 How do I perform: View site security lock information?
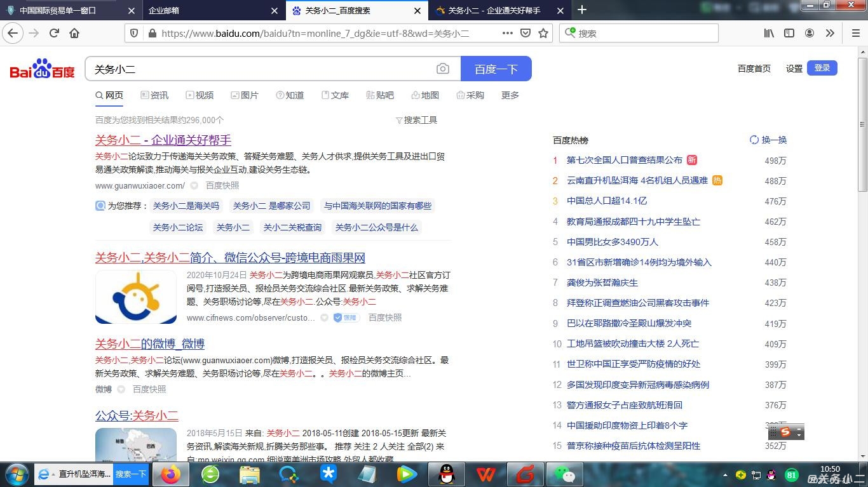pyautogui.click(x=151, y=33)
